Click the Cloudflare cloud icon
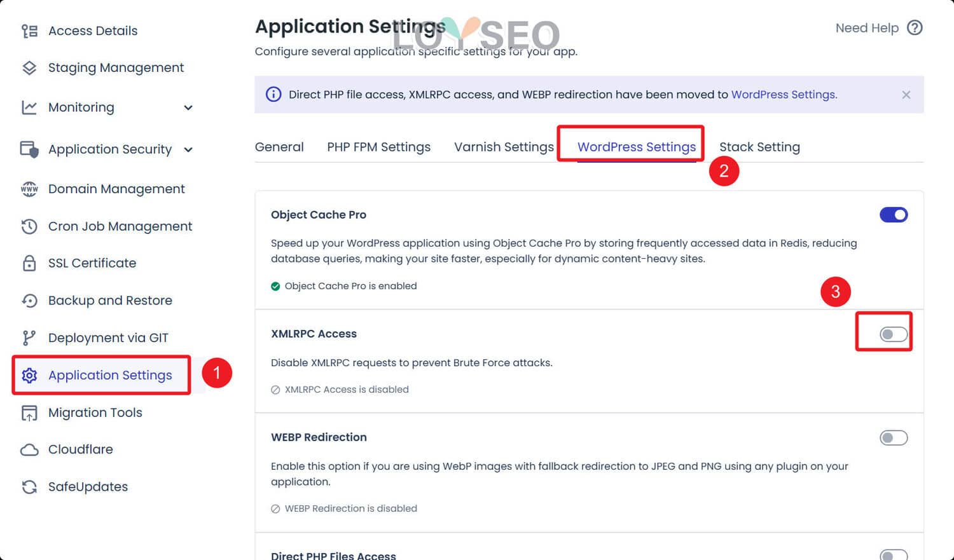The height and width of the screenshot is (560, 954). click(x=29, y=449)
